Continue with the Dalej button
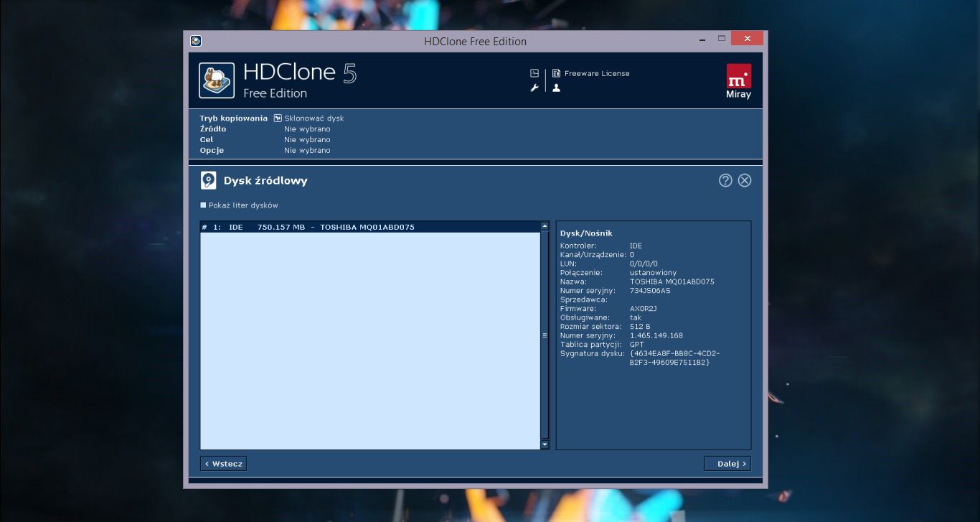This screenshot has width=980, height=522. pos(727,464)
